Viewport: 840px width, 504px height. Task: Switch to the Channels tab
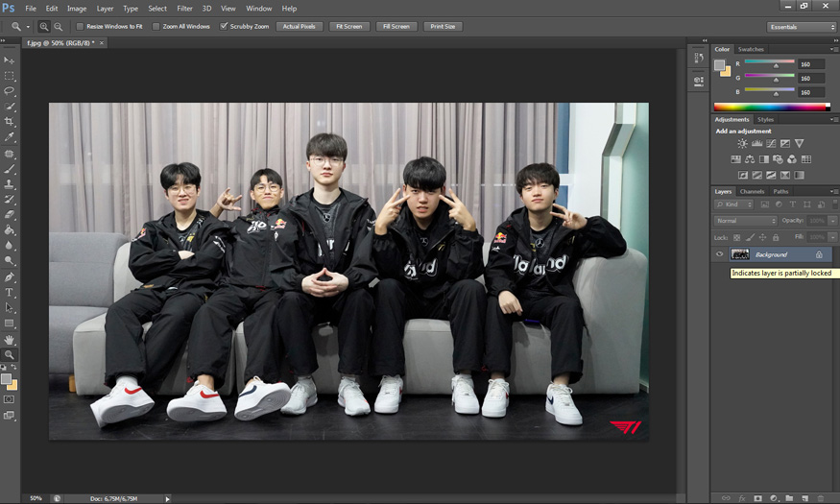tap(752, 191)
